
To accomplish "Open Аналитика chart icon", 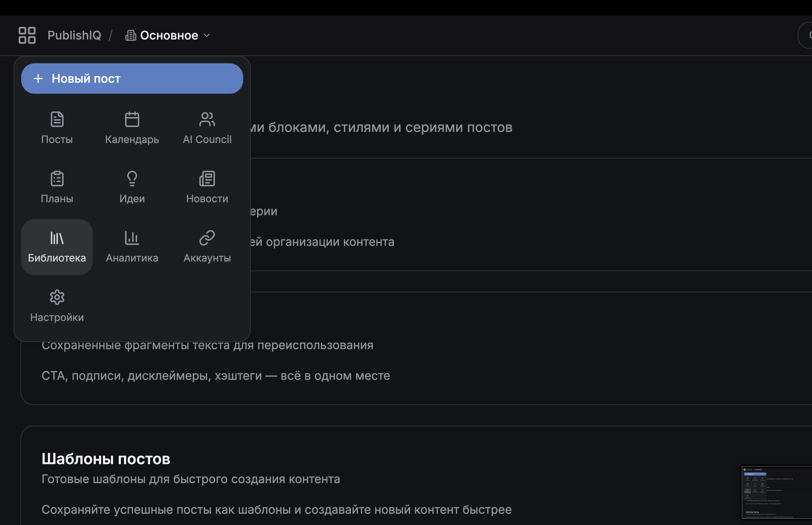I will 132,238.
